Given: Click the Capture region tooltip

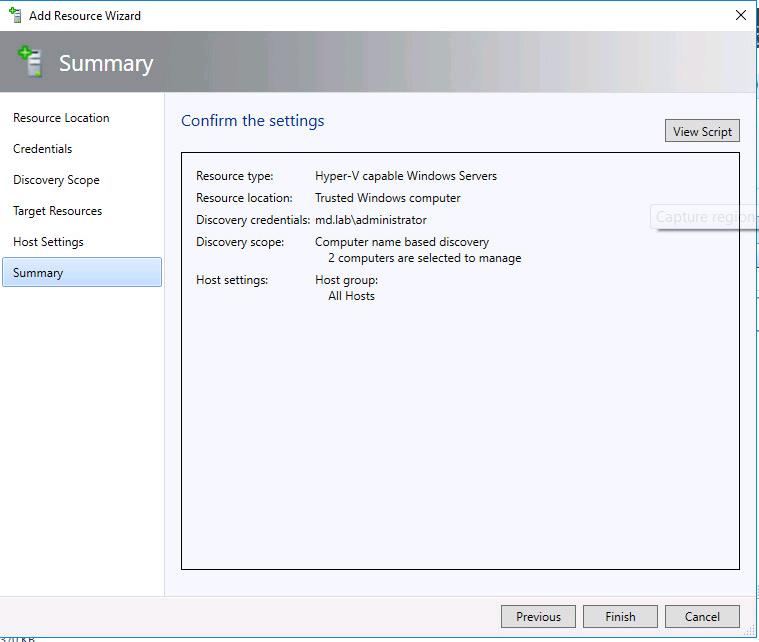Looking at the screenshot, I should (x=704, y=217).
